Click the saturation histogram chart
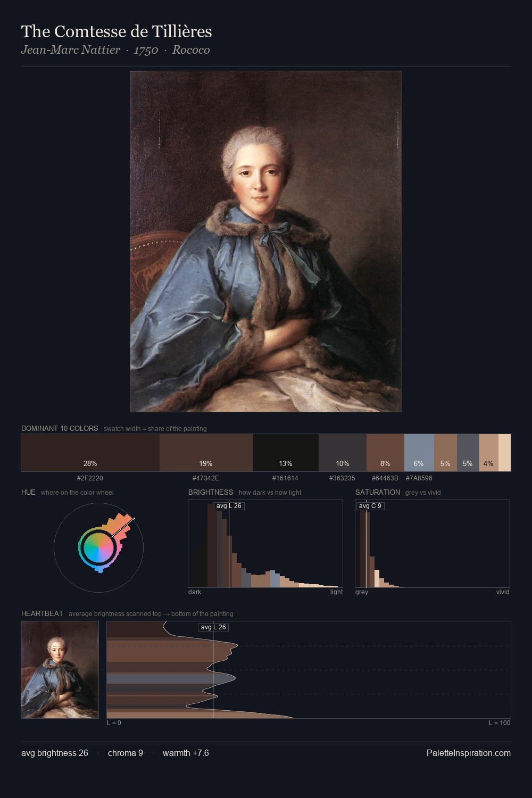The height and width of the screenshot is (798, 532). point(433,544)
